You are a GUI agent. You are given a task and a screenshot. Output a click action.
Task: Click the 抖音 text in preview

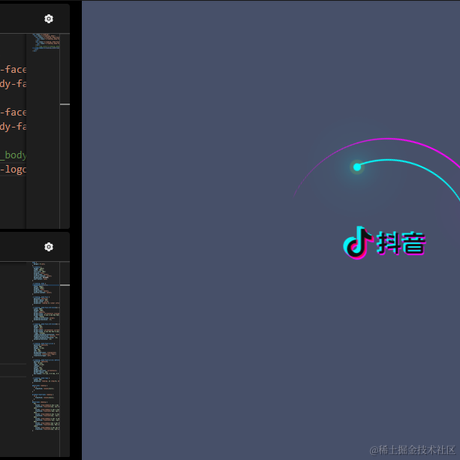point(401,243)
